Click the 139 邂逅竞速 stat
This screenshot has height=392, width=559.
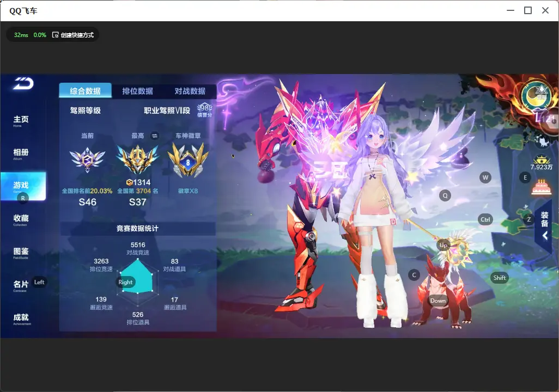[101, 303]
